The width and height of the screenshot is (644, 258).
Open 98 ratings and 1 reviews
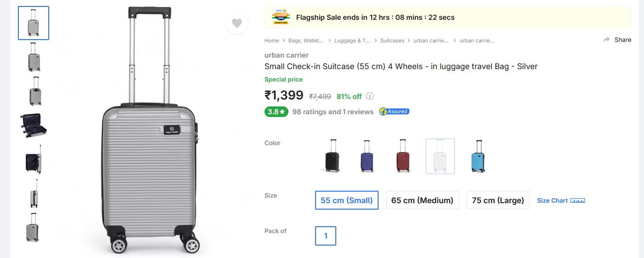(333, 111)
